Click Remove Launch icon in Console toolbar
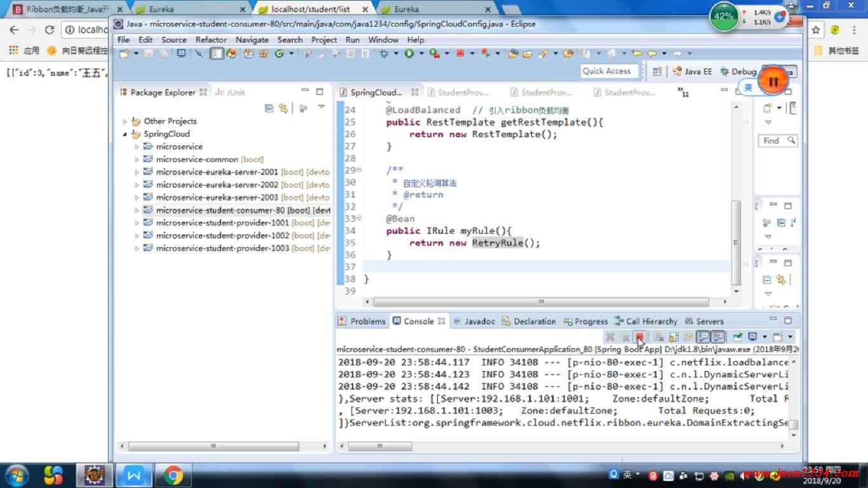The width and height of the screenshot is (868, 488). point(610,337)
